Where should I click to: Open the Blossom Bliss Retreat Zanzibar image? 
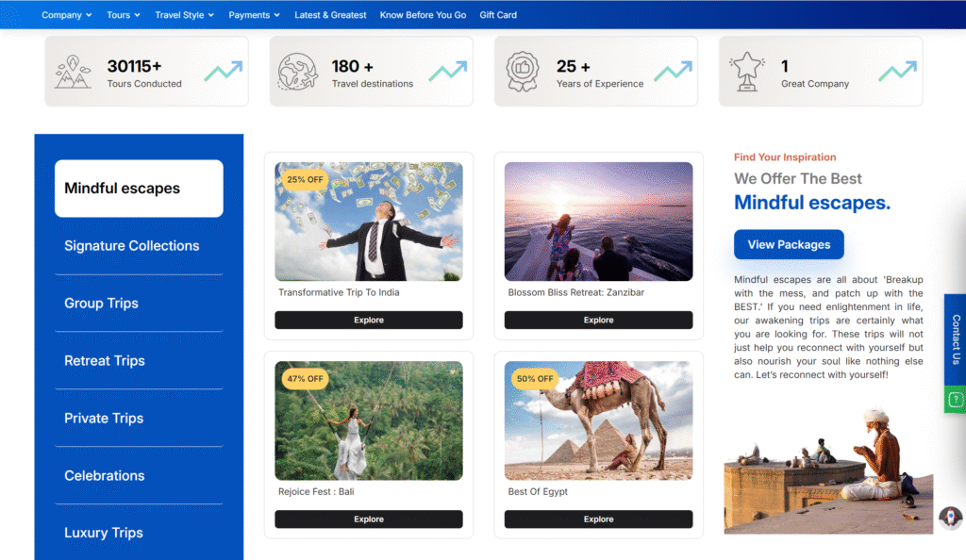[598, 222]
